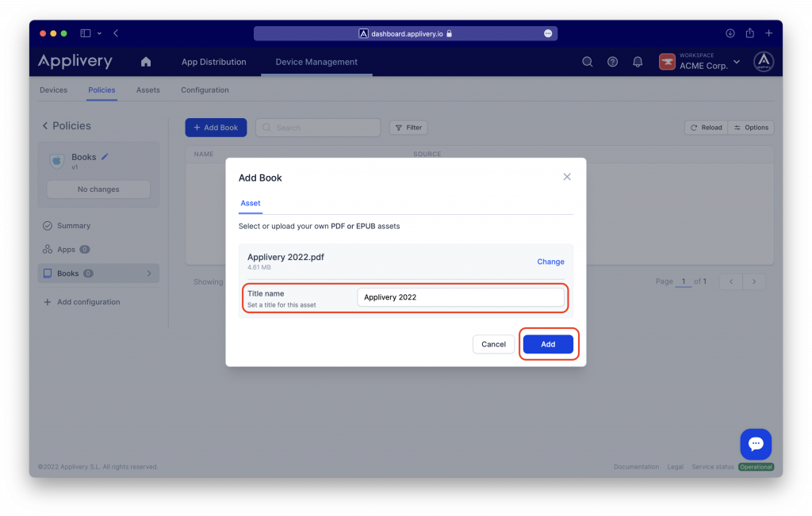This screenshot has height=516, width=812.
Task: Open the sidebar menu dropdown arrow
Action: 99,33
